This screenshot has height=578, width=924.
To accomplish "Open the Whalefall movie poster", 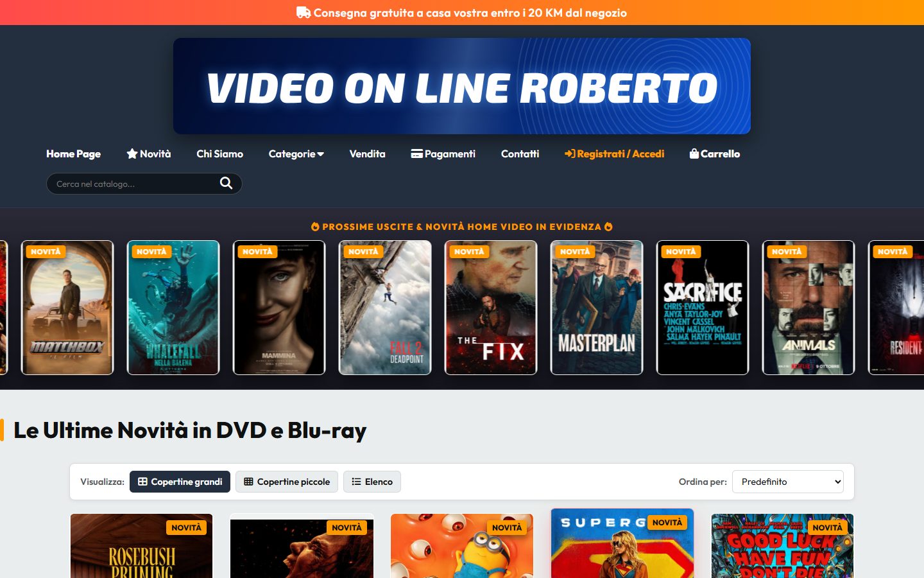I will click(173, 308).
